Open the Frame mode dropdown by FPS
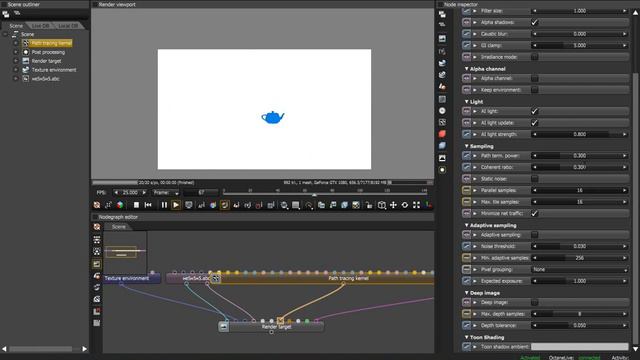Viewport: 640px width, 360px height. (165, 193)
